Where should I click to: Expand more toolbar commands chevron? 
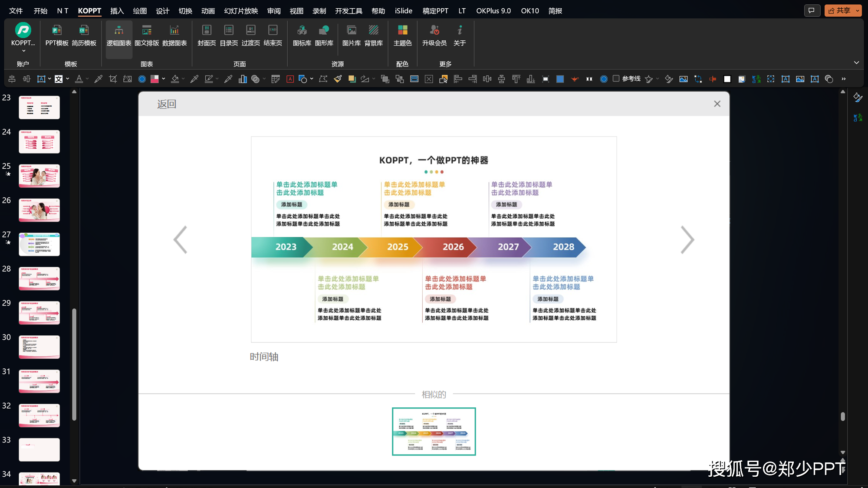[843, 79]
